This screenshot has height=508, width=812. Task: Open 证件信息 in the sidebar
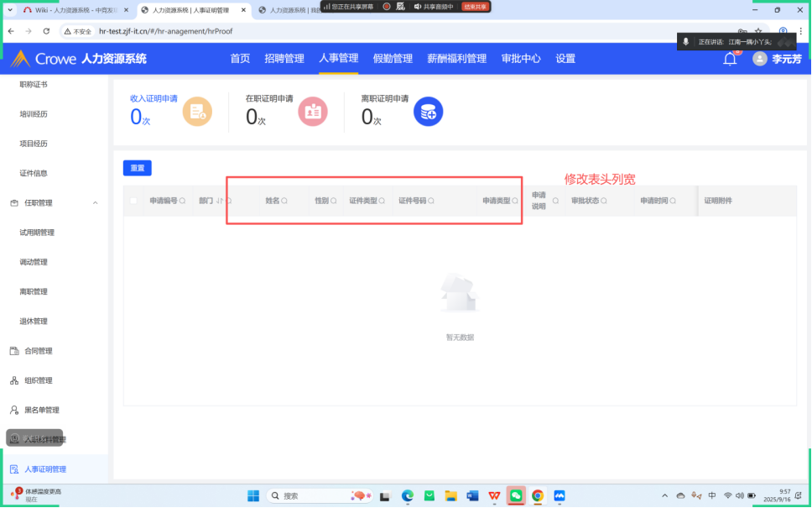[34, 173]
